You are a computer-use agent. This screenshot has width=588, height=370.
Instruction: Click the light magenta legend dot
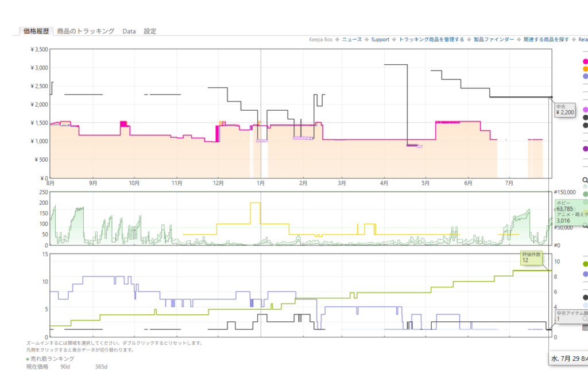pos(585,110)
